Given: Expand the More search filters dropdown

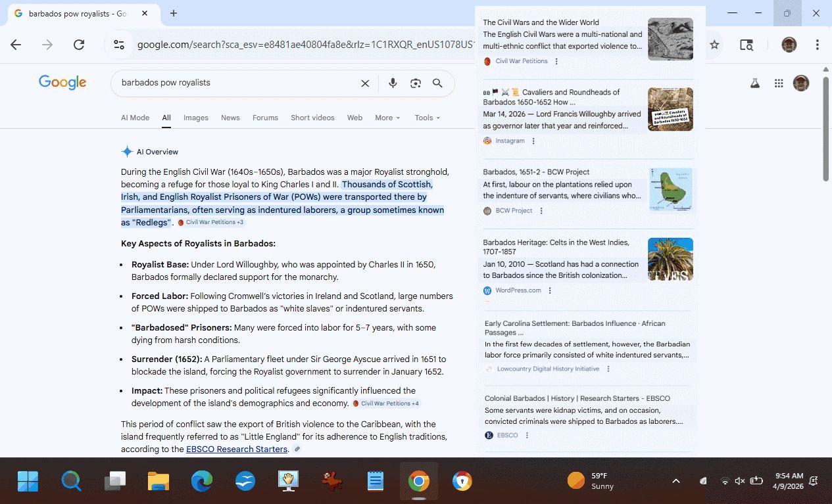Looking at the screenshot, I should (387, 118).
